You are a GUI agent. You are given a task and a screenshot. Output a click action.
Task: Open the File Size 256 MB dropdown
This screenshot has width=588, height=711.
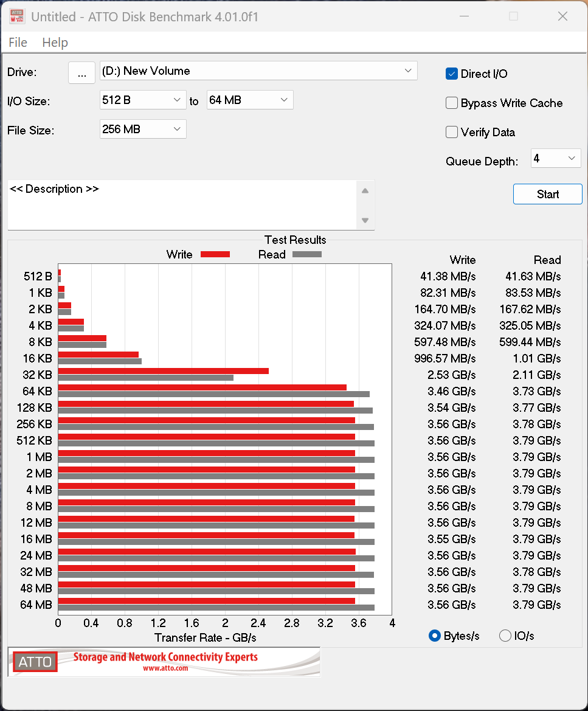click(x=143, y=129)
